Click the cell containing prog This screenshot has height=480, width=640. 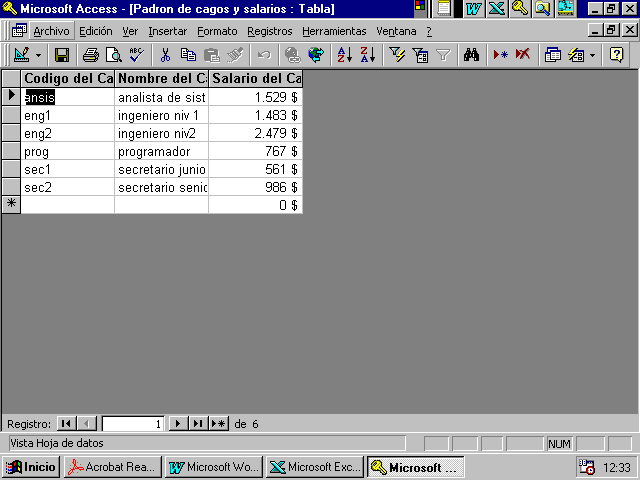point(68,151)
